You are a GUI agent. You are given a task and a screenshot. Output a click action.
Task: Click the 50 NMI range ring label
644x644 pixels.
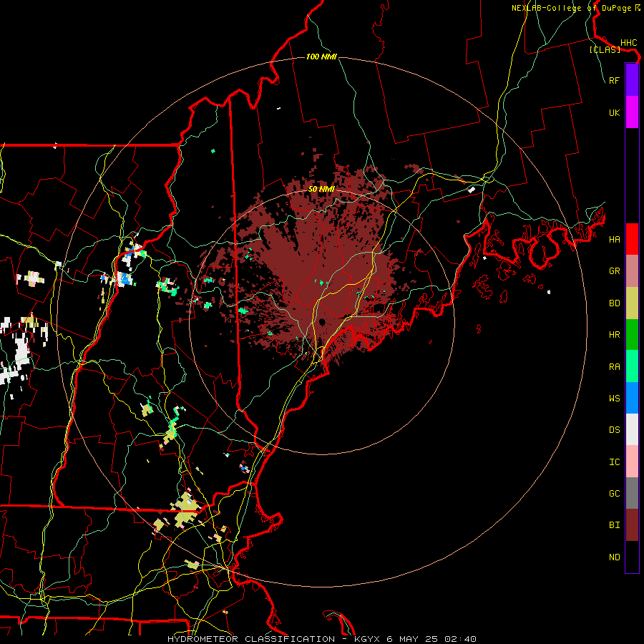coord(321,189)
